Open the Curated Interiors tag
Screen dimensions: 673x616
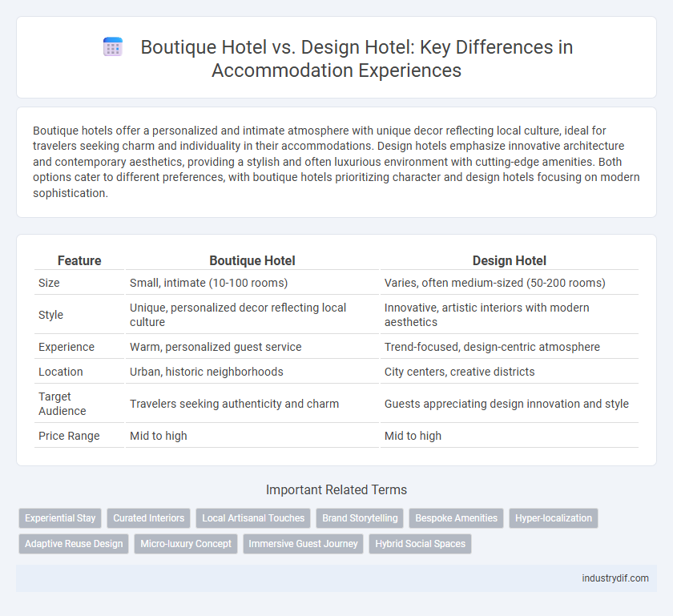[x=148, y=518]
